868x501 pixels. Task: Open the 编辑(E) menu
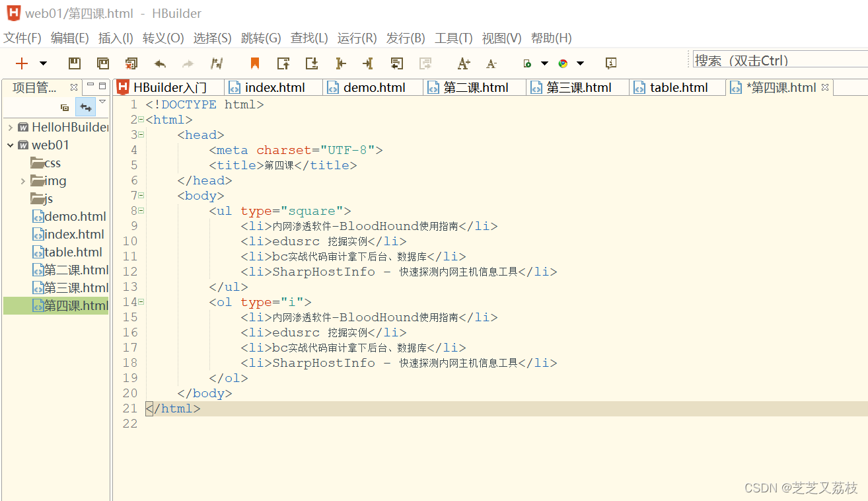[70, 38]
